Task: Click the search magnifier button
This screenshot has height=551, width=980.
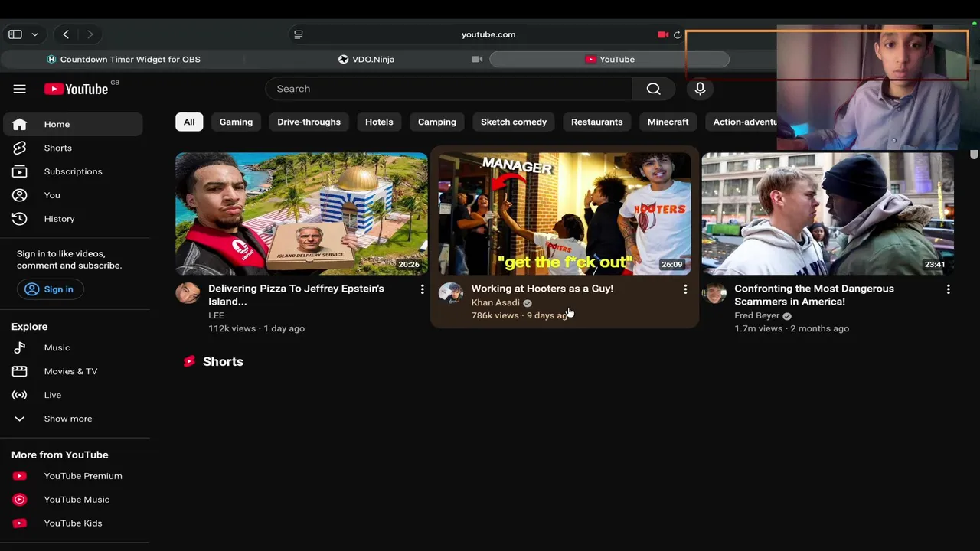Action: 653,89
